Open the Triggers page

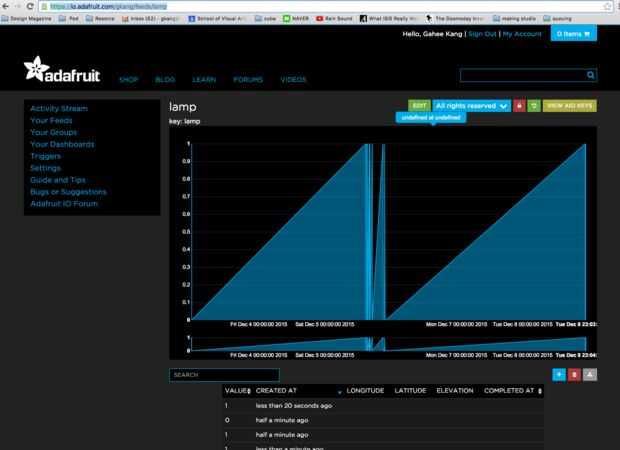click(x=45, y=156)
